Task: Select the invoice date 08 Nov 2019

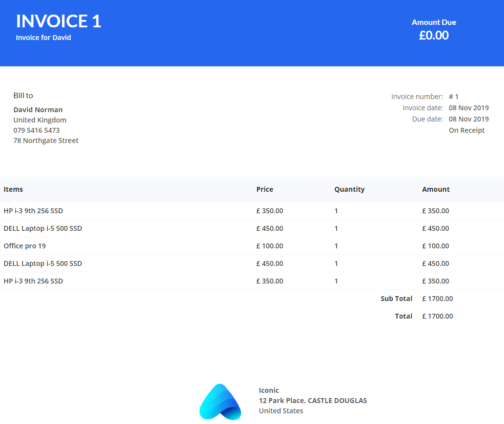Action: coord(468,107)
